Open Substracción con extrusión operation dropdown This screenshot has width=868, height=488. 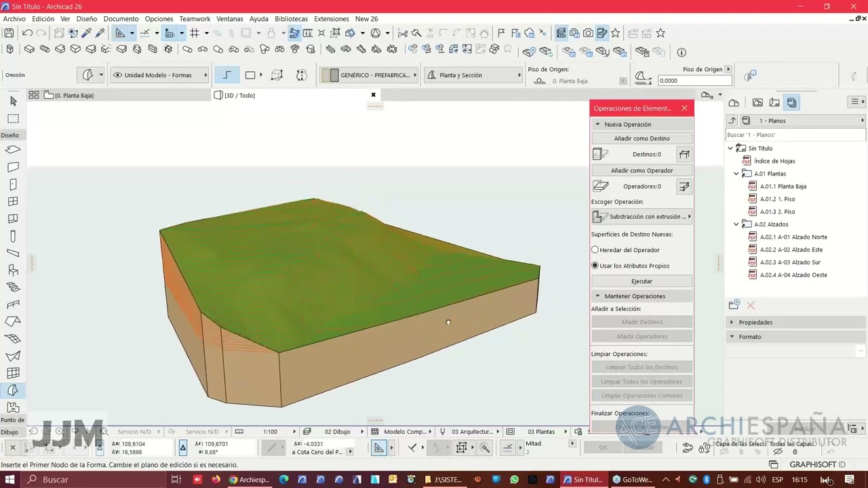pyautogui.click(x=642, y=217)
